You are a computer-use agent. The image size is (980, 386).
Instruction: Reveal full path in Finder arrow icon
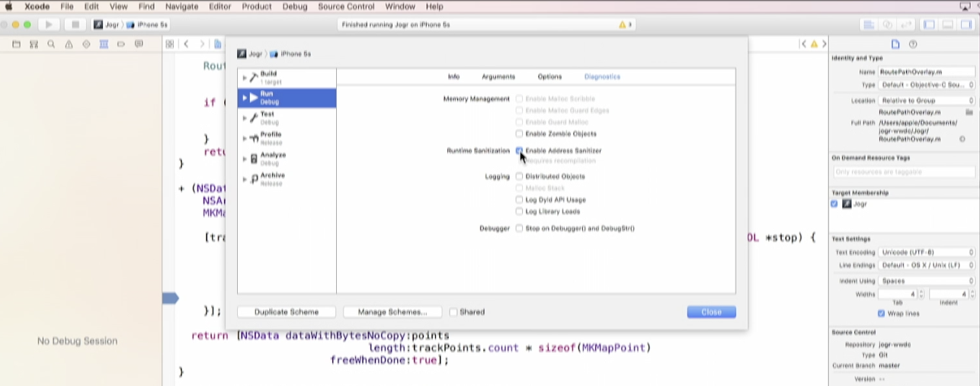coord(962,140)
